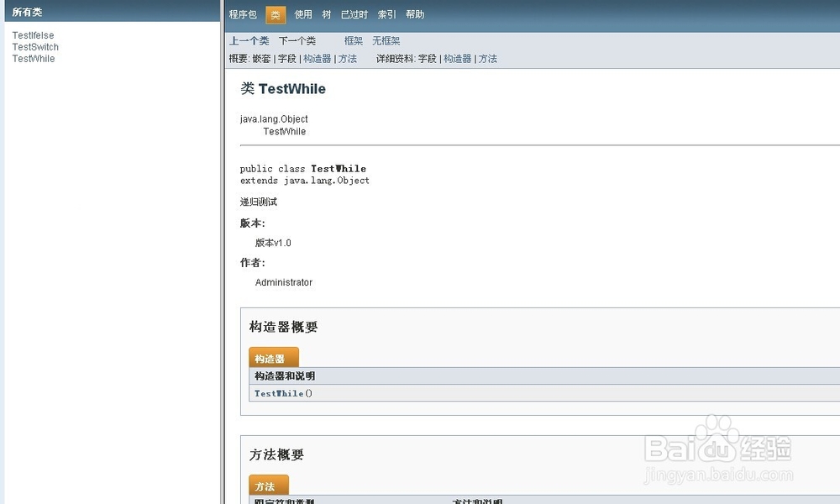Screen dimensions: 840x504
Task: Open the 使用 page
Action: click(303, 14)
